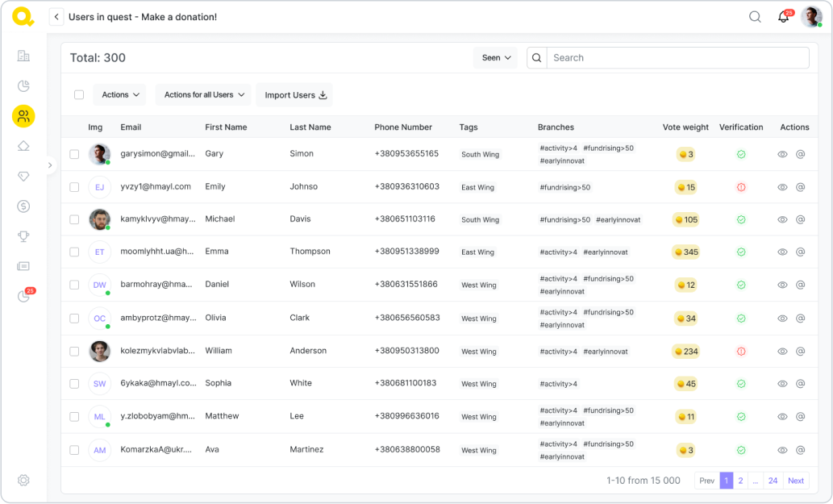The width and height of the screenshot is (833, 504).
Task: Click the top bar search magnifier
Action: [755, 17]
